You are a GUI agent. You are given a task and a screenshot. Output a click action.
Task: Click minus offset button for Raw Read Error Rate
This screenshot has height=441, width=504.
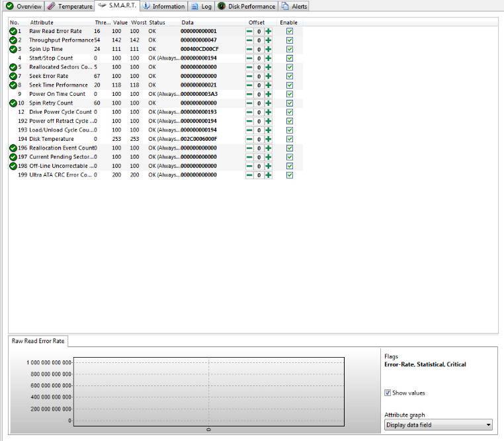point(249,32)
